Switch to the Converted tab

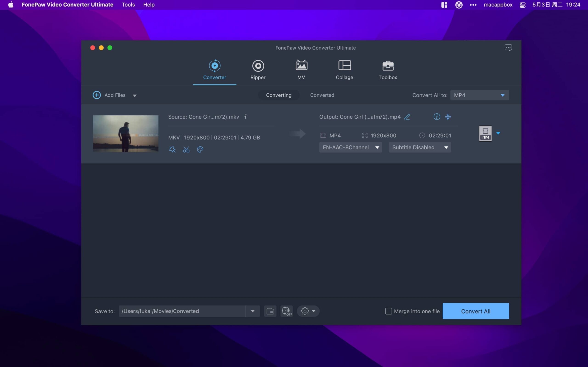322,95
